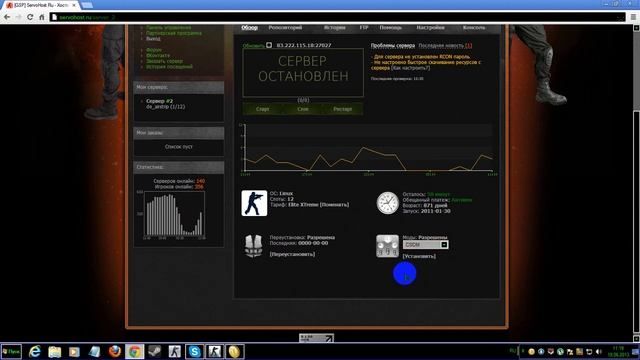The height and width of the screenshot is (360, 640).
Task: Open the media player taskbar icon
Action: click(x=74, y=351)
